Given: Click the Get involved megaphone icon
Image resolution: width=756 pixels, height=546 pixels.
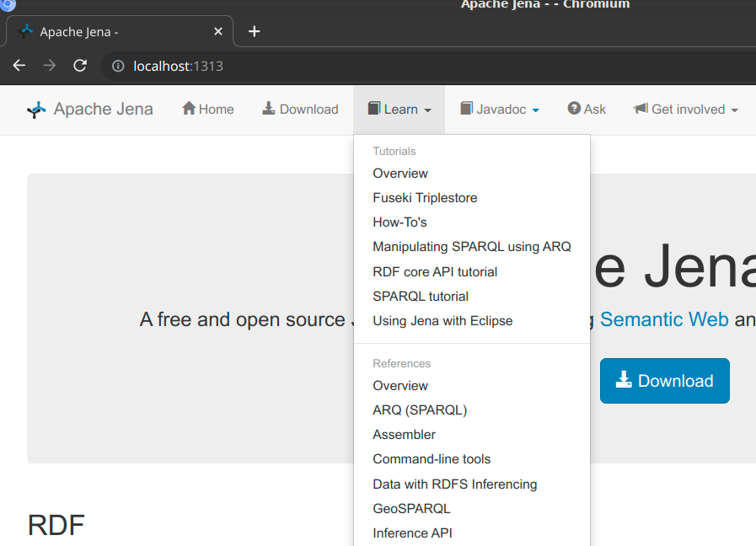Looking at the screenshot, I should [x=641, y=109].
